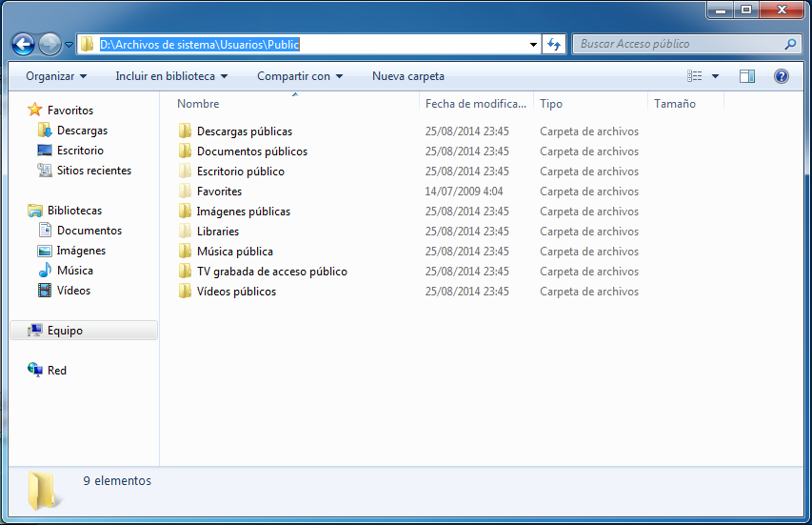Open Incluir en biblioteca menu

[x=171, y=76]
